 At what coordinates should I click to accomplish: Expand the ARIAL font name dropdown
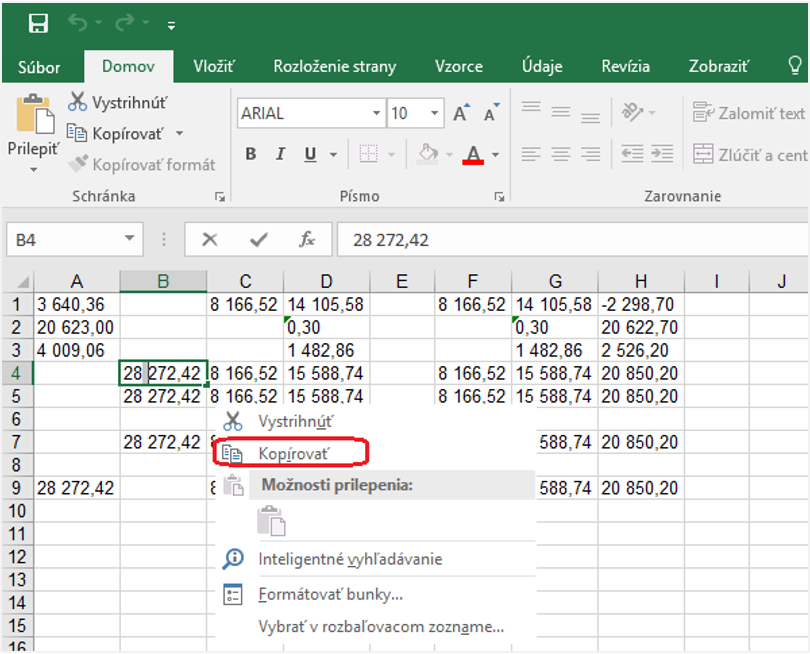click(x=376, y=114)
